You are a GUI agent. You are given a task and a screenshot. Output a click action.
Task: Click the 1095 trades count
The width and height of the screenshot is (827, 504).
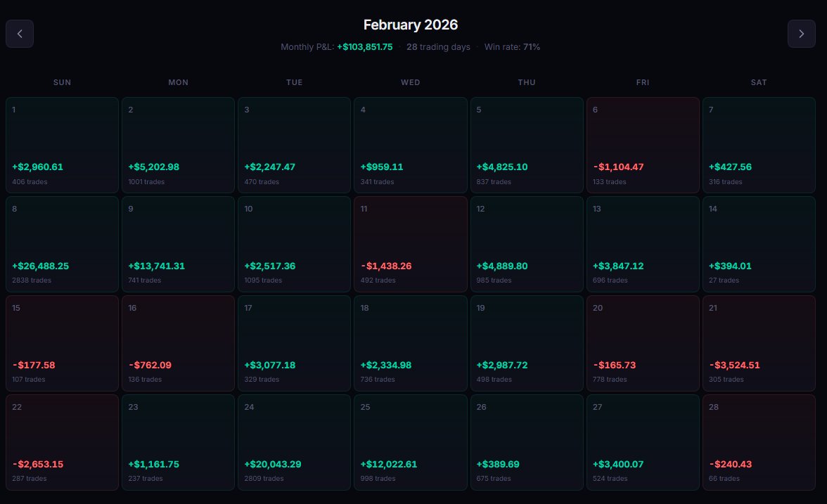pos(263,280)
